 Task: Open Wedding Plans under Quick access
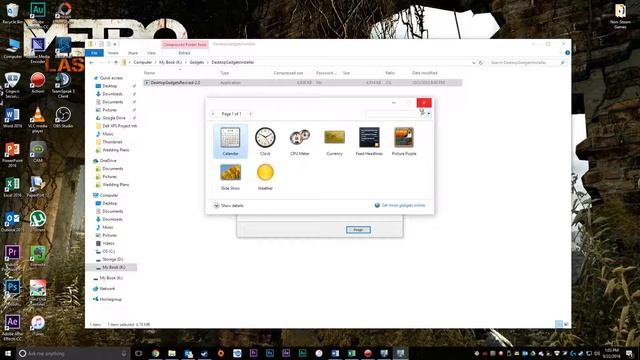point(116,150)
